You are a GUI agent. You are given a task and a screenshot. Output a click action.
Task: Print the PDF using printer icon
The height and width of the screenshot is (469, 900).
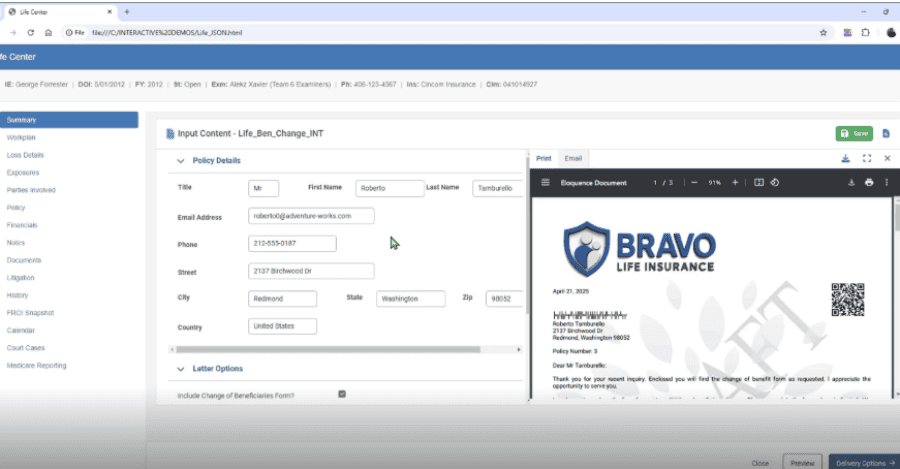[868, 183]
